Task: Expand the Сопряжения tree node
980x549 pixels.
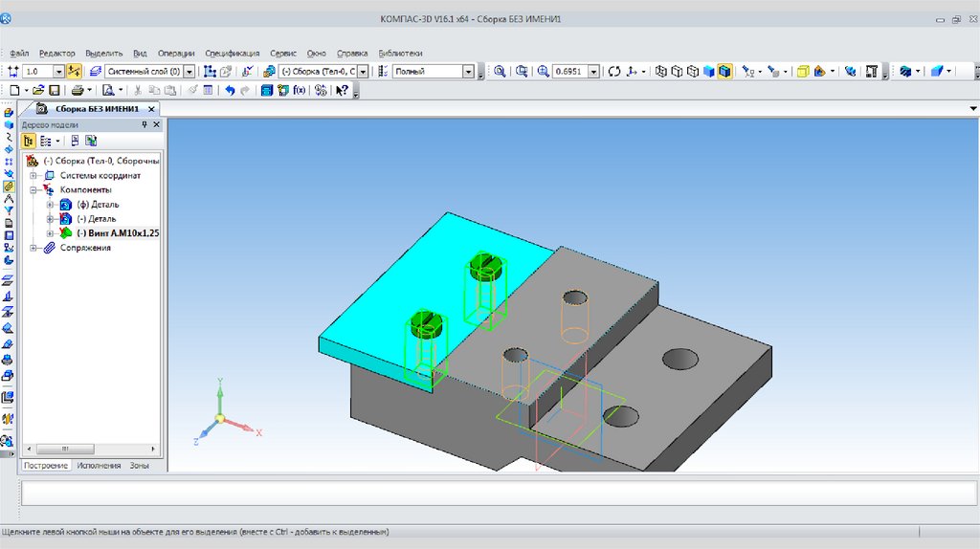Action: click(x=33, y=248)
